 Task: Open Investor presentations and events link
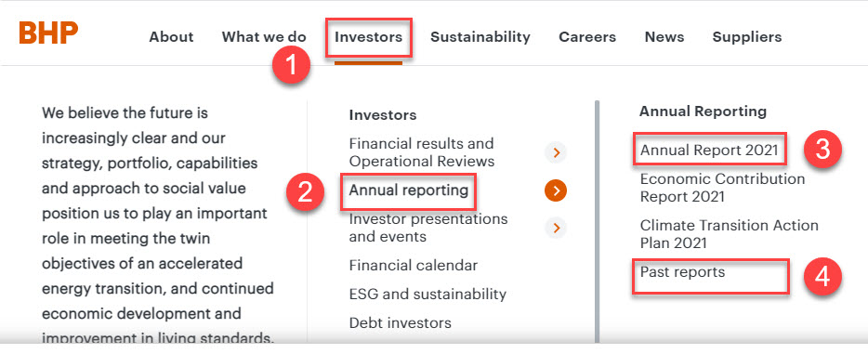428,228
